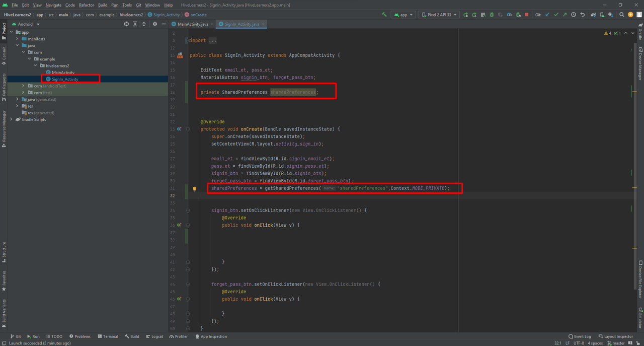Open the SDK Manager toolbar icon
This screenshot has width=644, height=346.
(611, 15)
